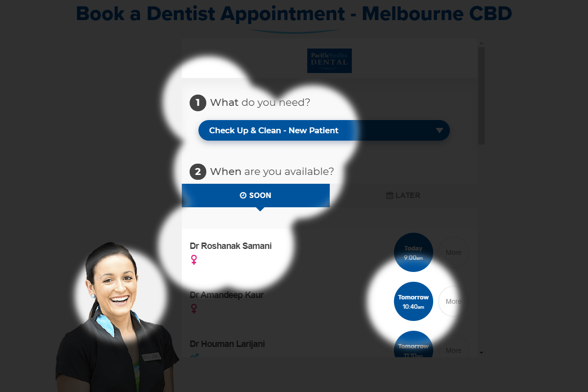Switch to the LATER tab
This screenshot has width=588, height=392.
[403, 196]
